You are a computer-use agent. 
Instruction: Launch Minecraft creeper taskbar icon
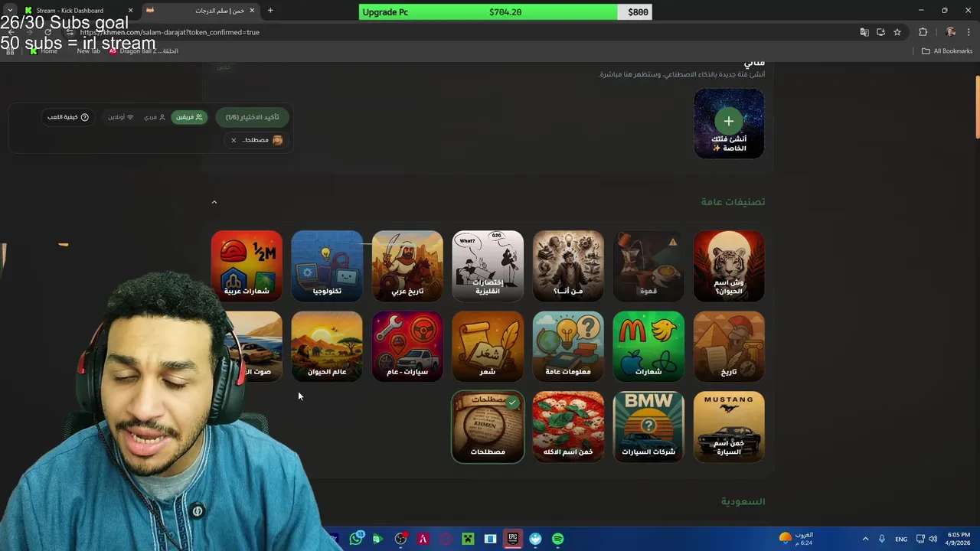tap(468, 539)
